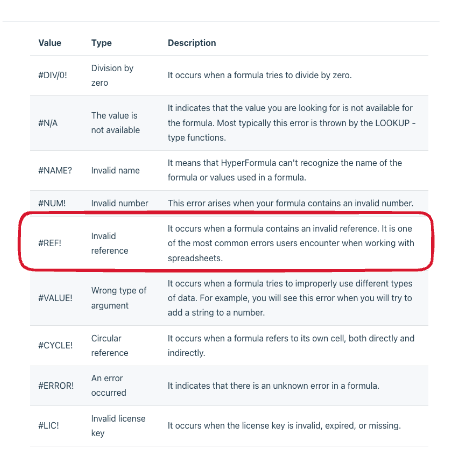Click the #NAME? error value
The height and width of the screenshot is (465, 449).
click(x=55, y=170)
